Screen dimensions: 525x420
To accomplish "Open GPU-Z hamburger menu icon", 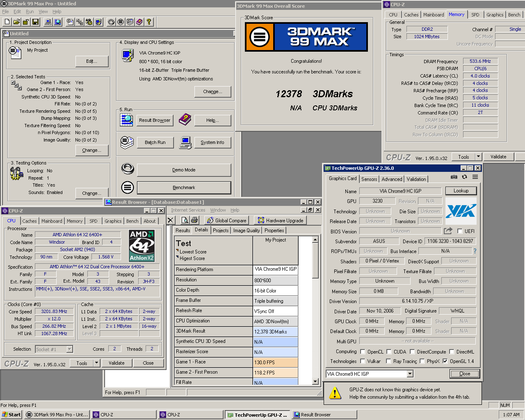I will (x=475, y=177).
